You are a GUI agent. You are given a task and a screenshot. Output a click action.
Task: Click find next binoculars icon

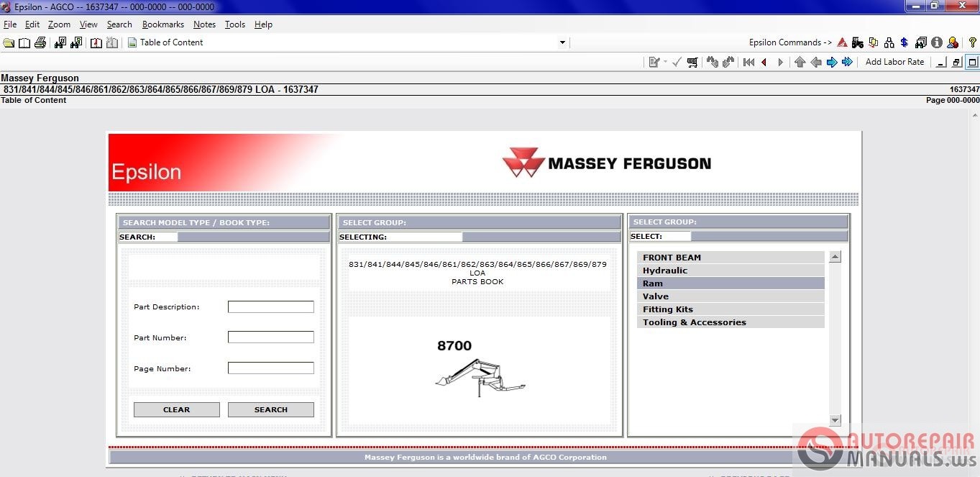pos(728,63)
